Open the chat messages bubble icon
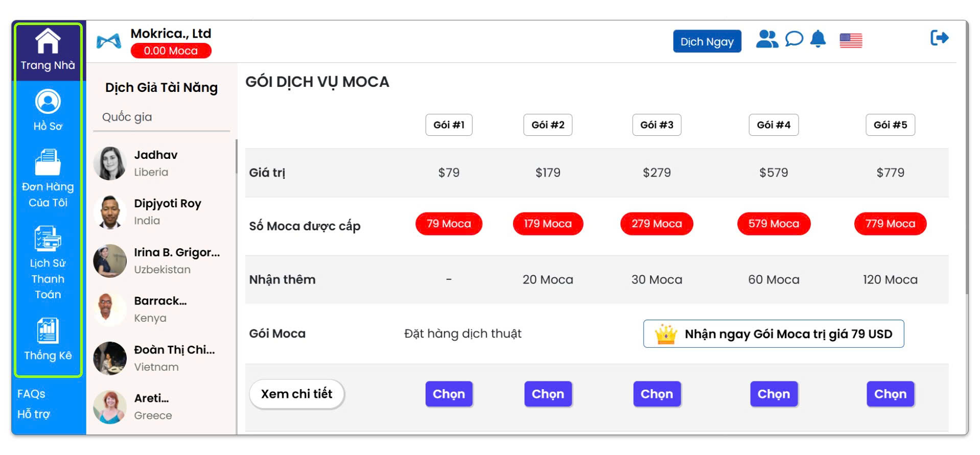 click(x=794, y=39)
